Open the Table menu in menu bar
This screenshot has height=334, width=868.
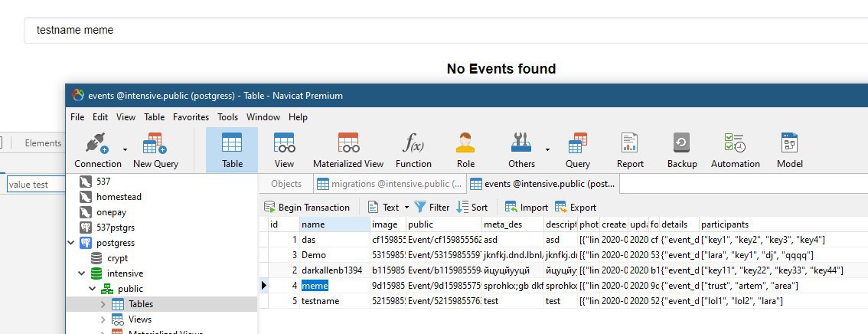[x=155, y=117]
